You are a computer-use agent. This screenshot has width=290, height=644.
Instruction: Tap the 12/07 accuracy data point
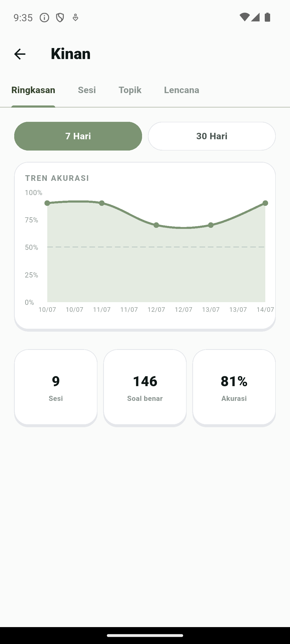pyautogui.click(x=156, y=225)
